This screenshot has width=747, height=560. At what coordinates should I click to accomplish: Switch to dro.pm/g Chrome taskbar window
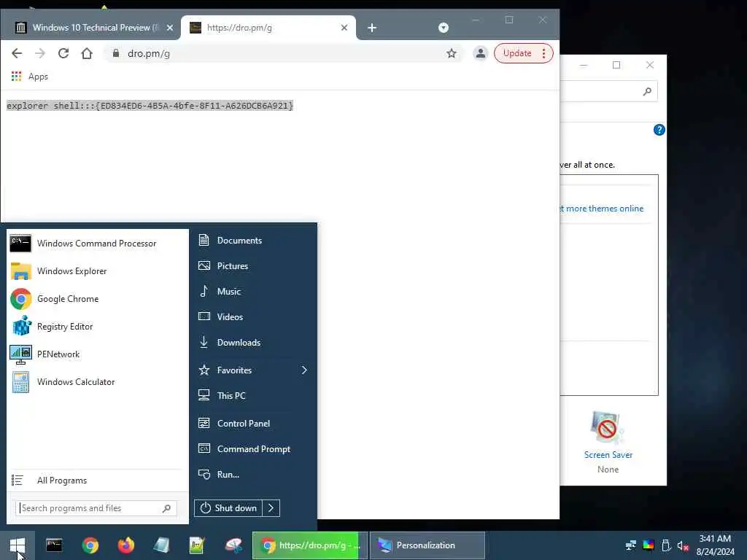[309, 545]
